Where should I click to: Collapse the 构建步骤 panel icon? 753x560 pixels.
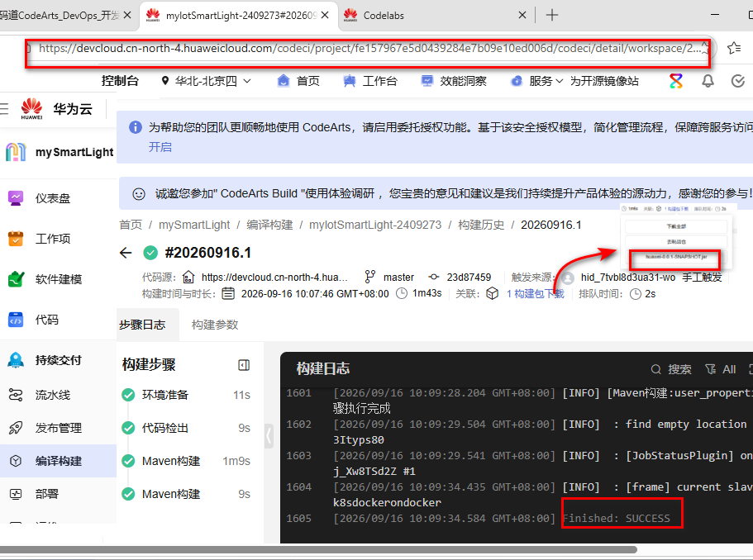(244, 365)
